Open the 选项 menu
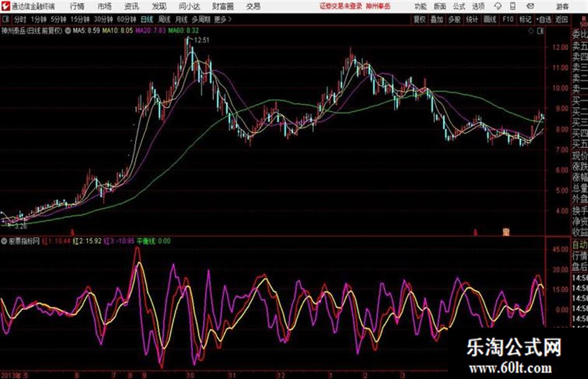The image size is (588, 379). (478, 6)
